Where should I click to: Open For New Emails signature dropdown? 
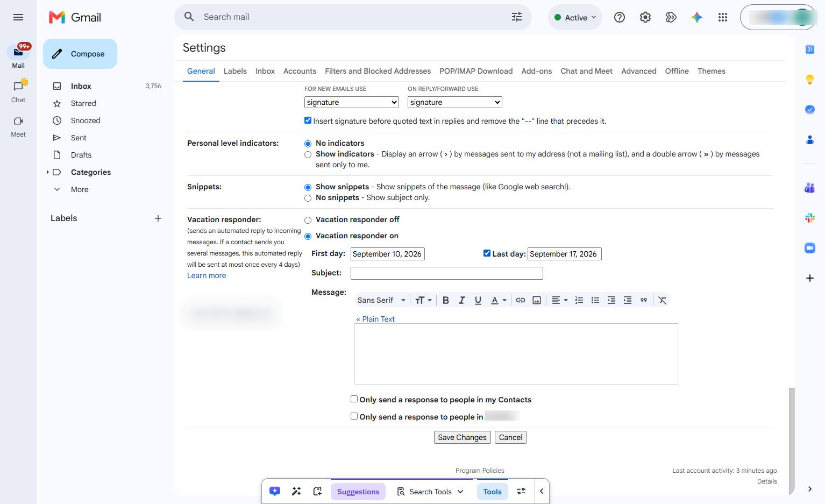click(x=352, y=102)
